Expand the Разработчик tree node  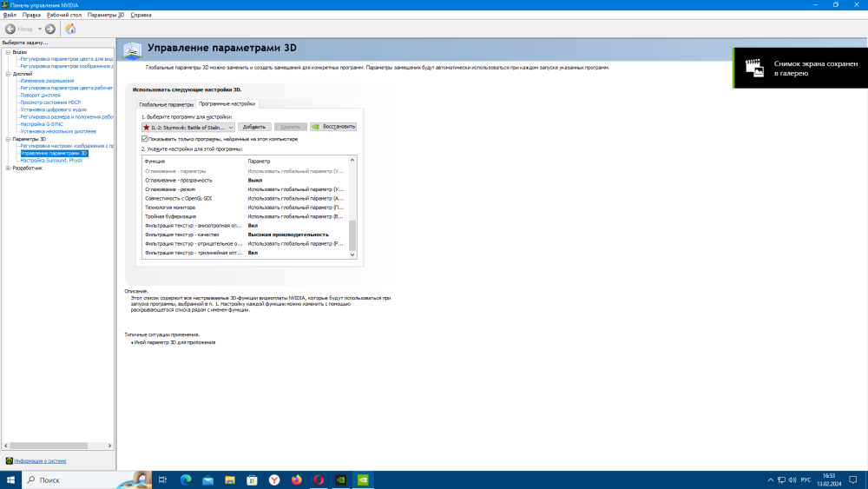pyautogui.click(x=9, y=168)
